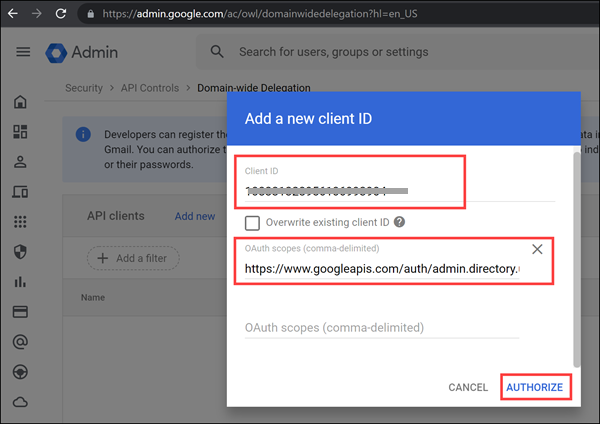Click Domain-wide Delegation breadcrumb
Viewport: 600px width, 424px height.
point(254,88)
